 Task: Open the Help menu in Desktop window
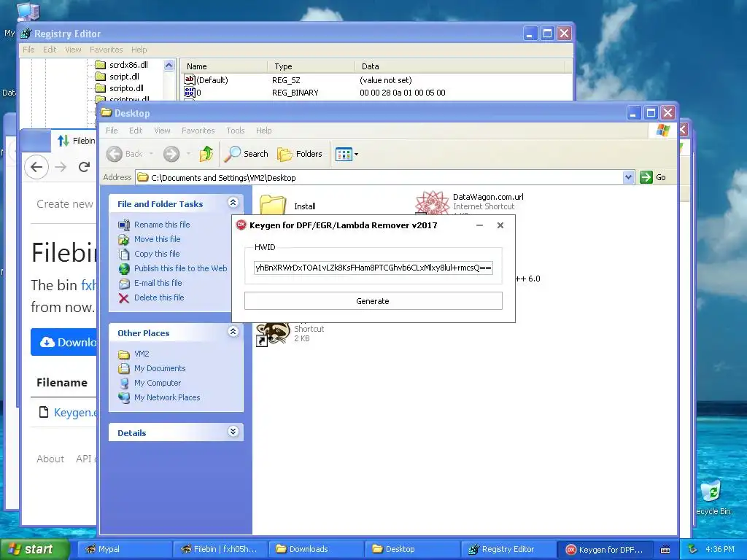264,131
